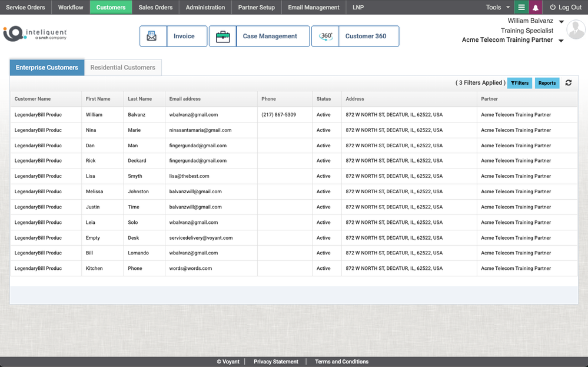Click the email servicedelivery@voyant.com
Image resolution: width=588 pixels, height=367 pixels.
201,238
